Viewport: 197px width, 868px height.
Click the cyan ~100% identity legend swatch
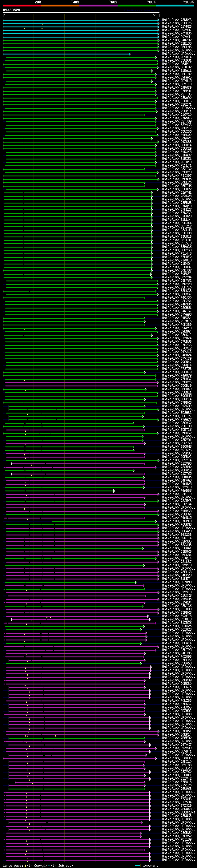coord(175,6)
